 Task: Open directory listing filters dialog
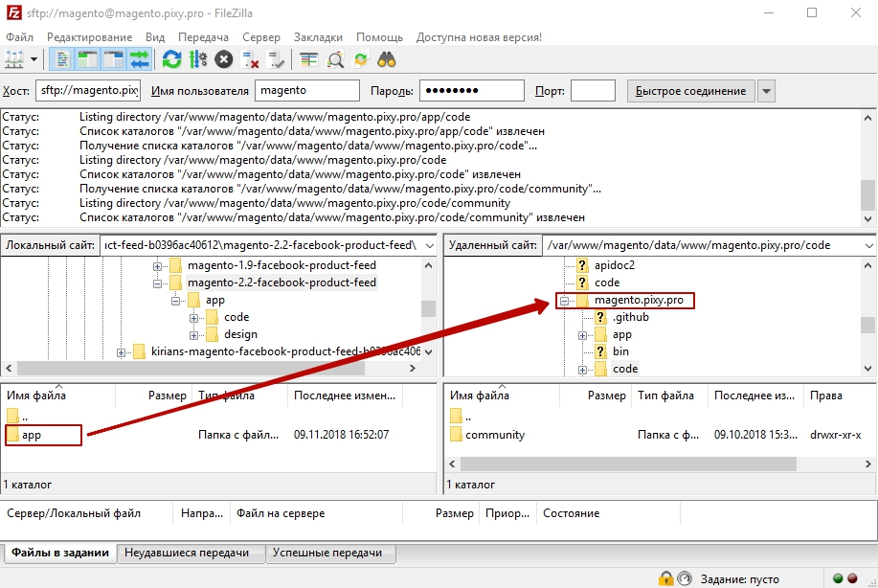(308, 59)
